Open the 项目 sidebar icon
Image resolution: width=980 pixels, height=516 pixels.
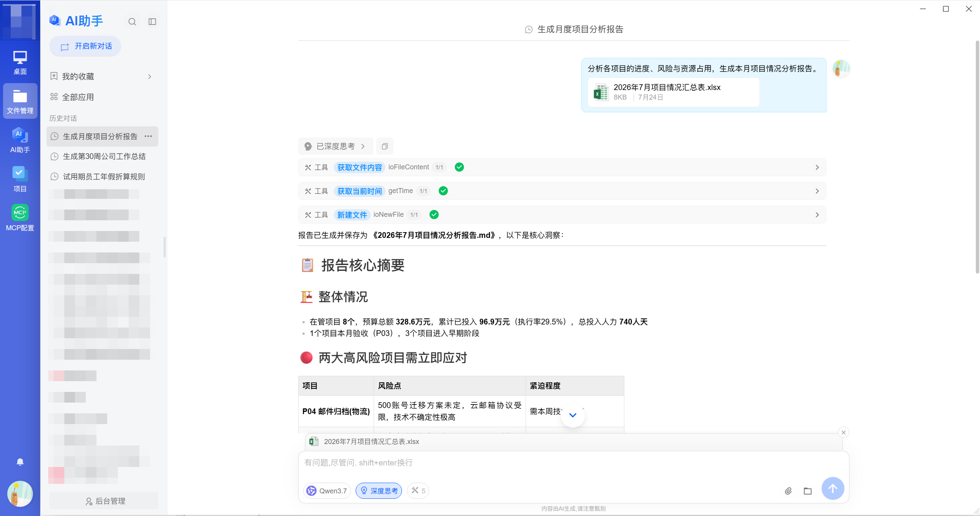pyautogui.click(x=20, y=179)
